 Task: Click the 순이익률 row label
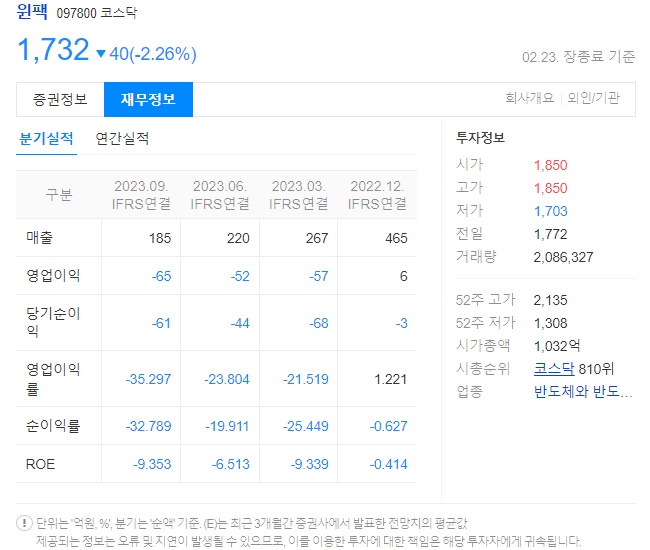(53, 426)
